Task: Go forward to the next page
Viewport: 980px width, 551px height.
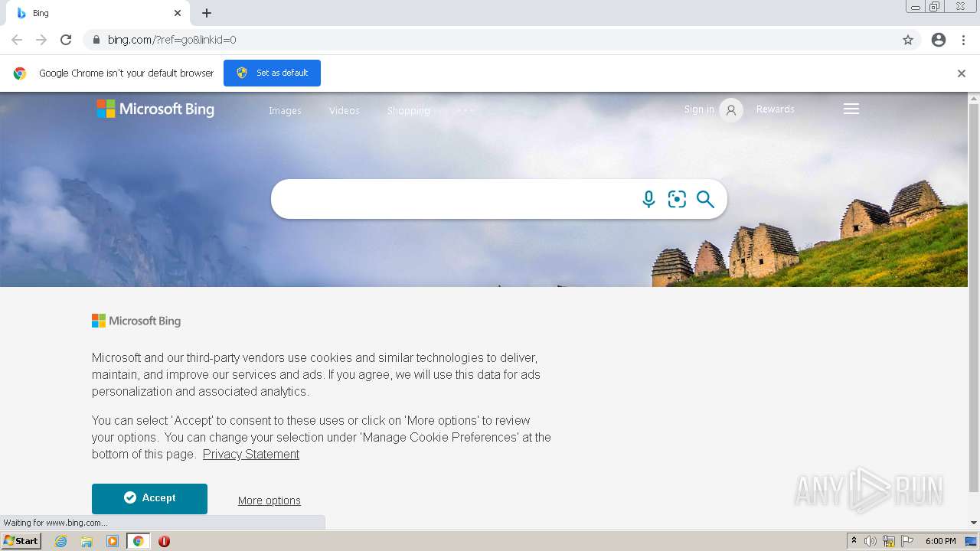Action: click(41, 40)
